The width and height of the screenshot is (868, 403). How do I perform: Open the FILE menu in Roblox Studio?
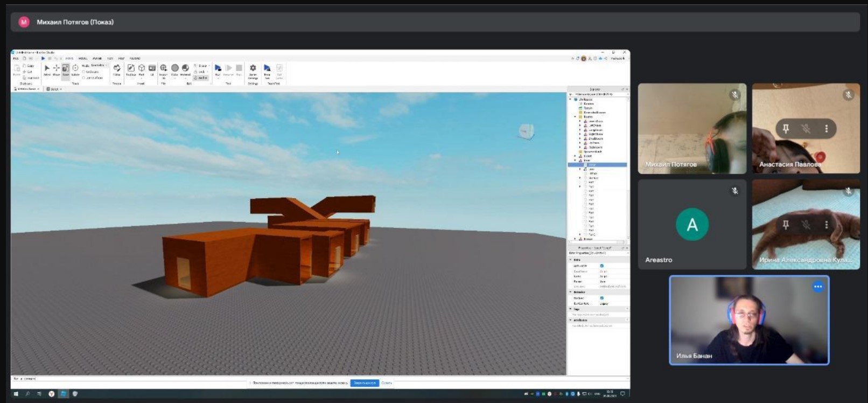pyautogui.click(x=16, y=58)
